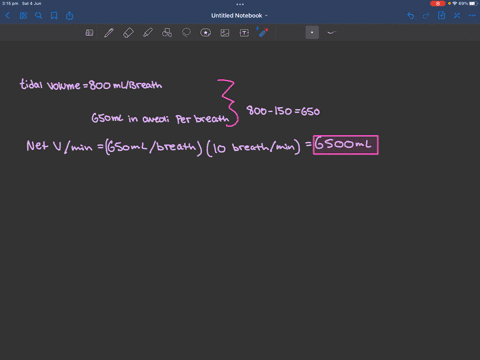Tap the battery indicator in status bar
The image size is (480, 360).
474,3
